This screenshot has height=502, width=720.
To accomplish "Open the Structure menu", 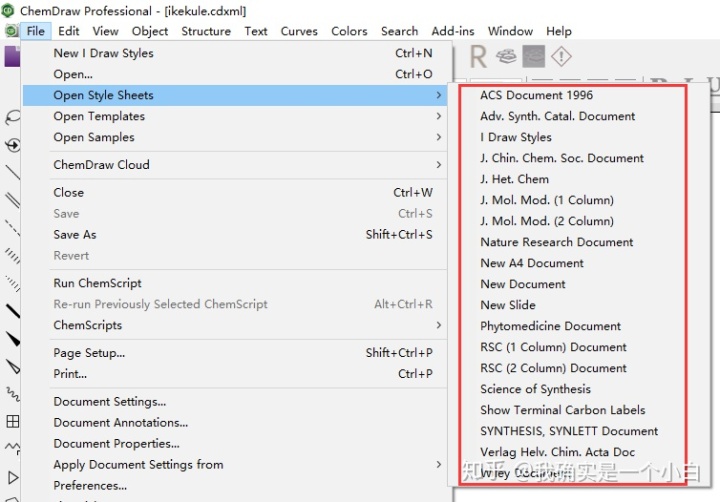I will pos(206,31).
